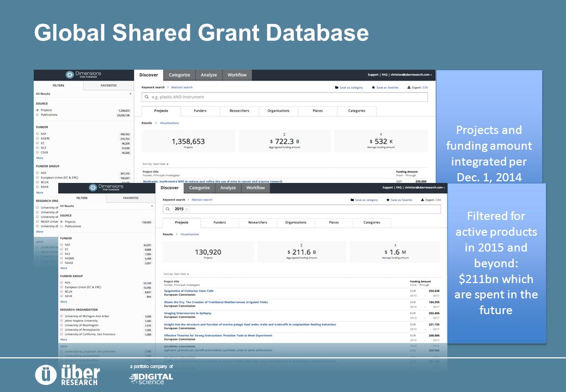Open the Visualizations link in the back window
This screenshot has width=566, height=392.
(169, 123)
